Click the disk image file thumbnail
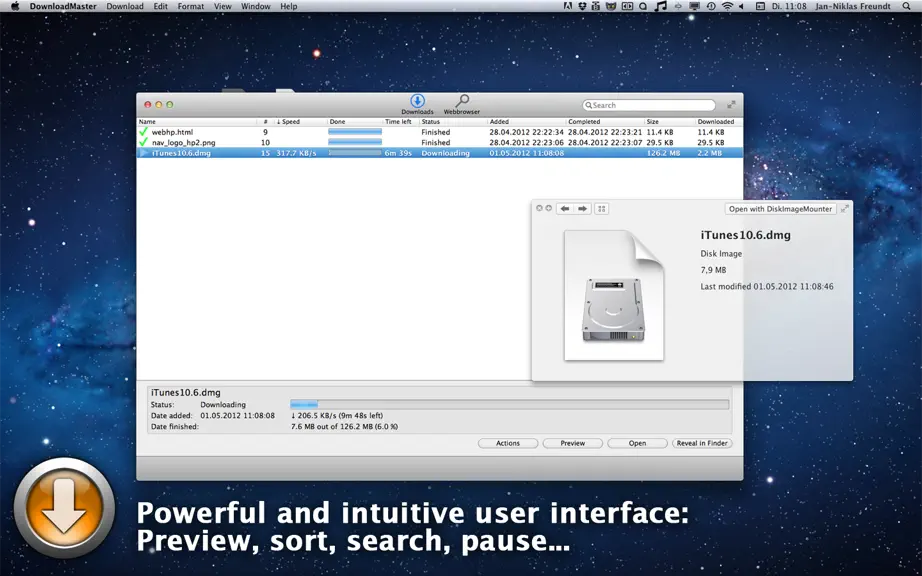This screenshot has height=576, width=922. click(x=614, y=295)
